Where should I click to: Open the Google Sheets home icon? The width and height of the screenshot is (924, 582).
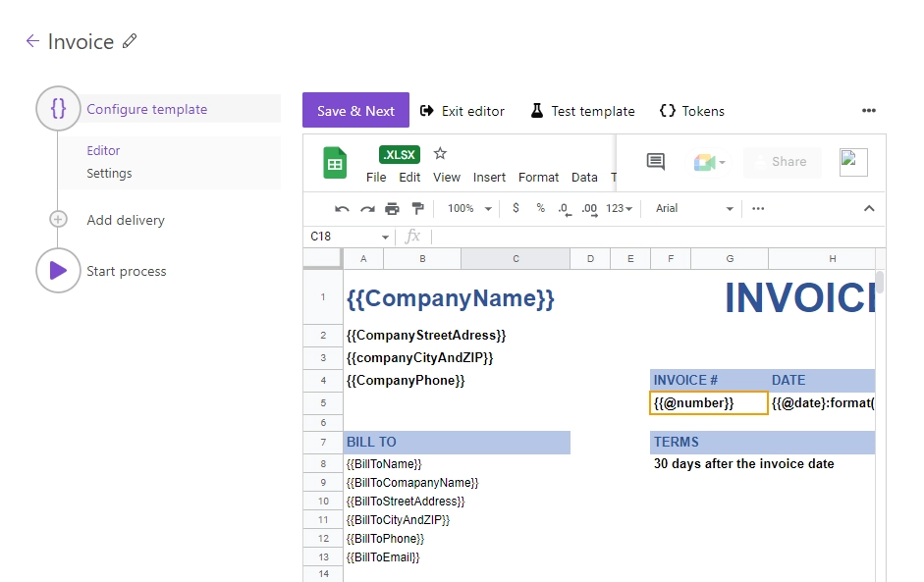(335, 163)
